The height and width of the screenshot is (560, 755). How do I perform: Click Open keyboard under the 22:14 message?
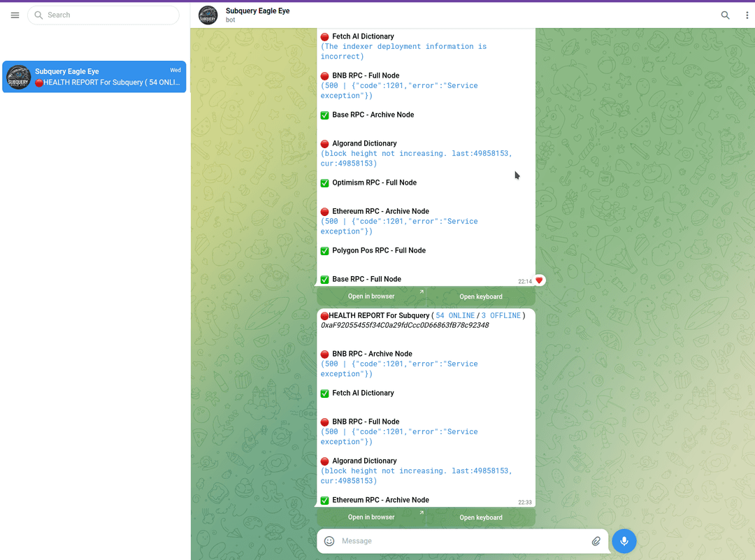(481, 296)
